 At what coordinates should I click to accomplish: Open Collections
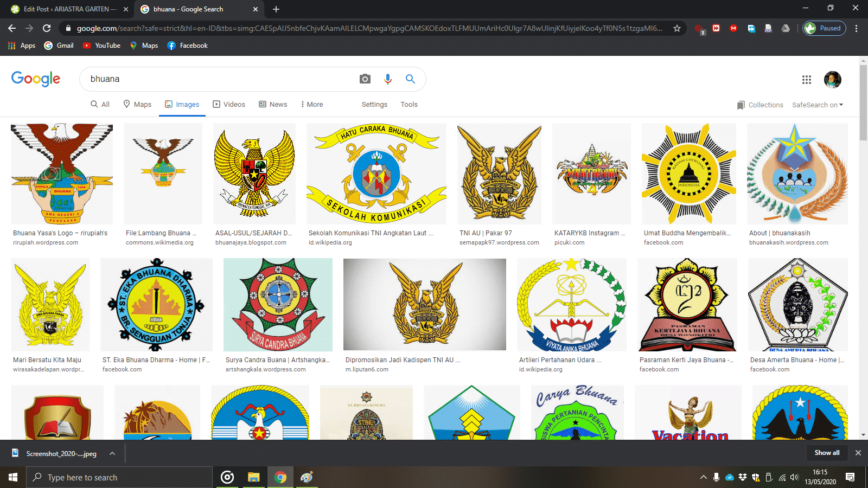(x=760, y=105)
